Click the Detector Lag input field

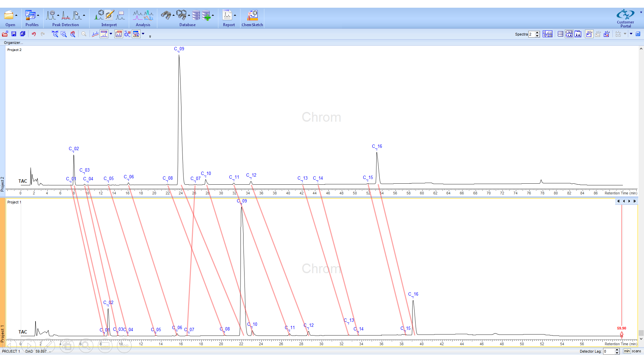[x=609, y=351]
